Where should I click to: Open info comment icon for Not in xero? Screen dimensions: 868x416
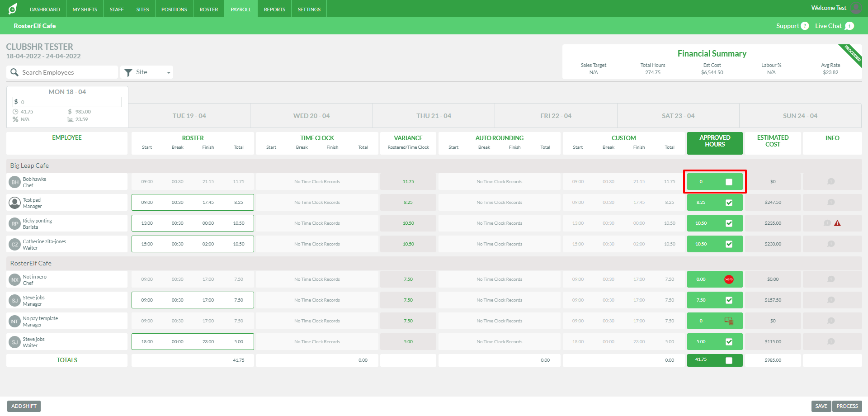point(831,279)
